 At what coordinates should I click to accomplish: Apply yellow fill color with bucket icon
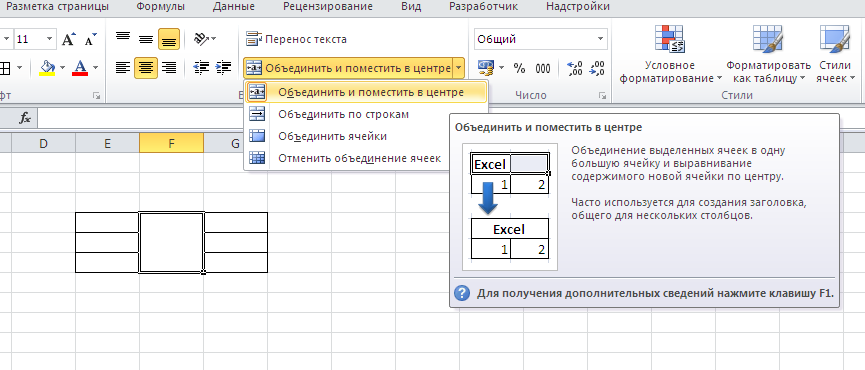pos(47,68)
